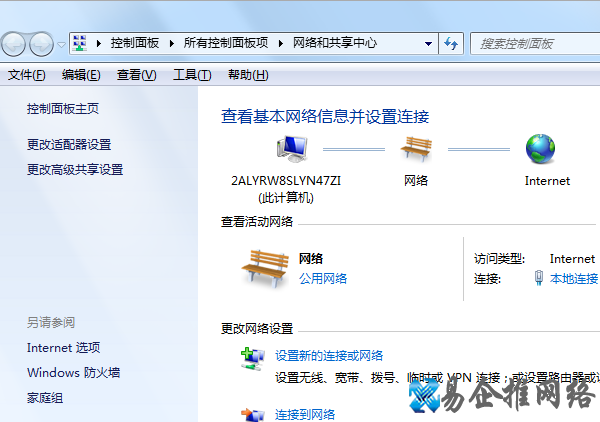The width and height of the screenshot is (600, 422).
Task: Open the 文件(F) menu
Action: coord(26,75)
